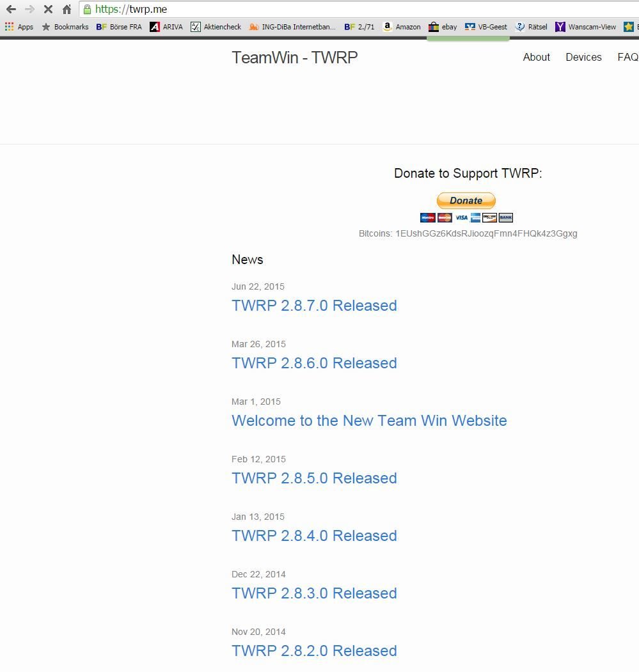Click the payment cards image under Donate
Viewport: 639px width, 672px height.
(x=466, y=218)
